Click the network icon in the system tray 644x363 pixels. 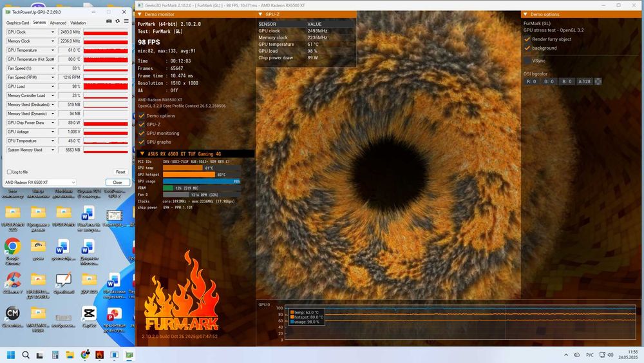click(602, 355)
